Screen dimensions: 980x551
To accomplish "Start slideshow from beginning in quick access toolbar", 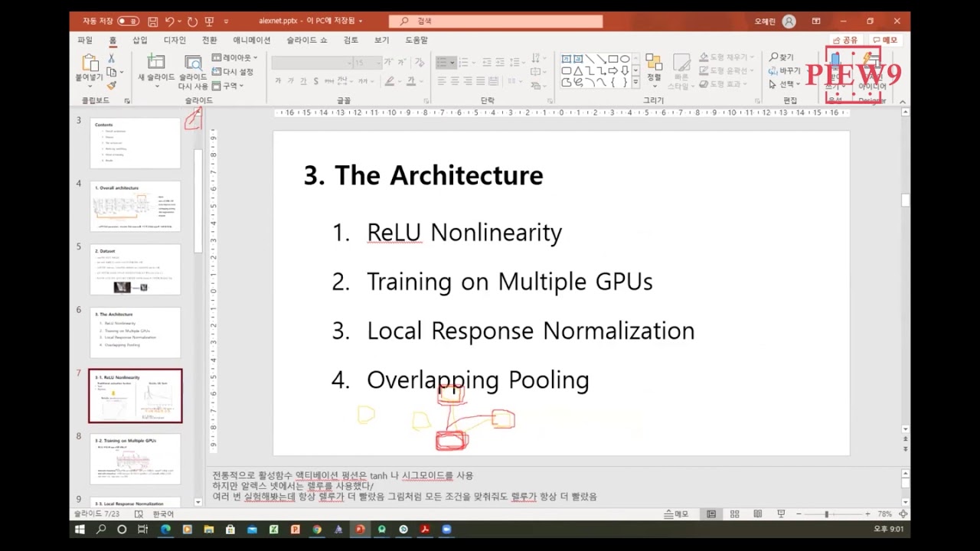I will (209, 21).
